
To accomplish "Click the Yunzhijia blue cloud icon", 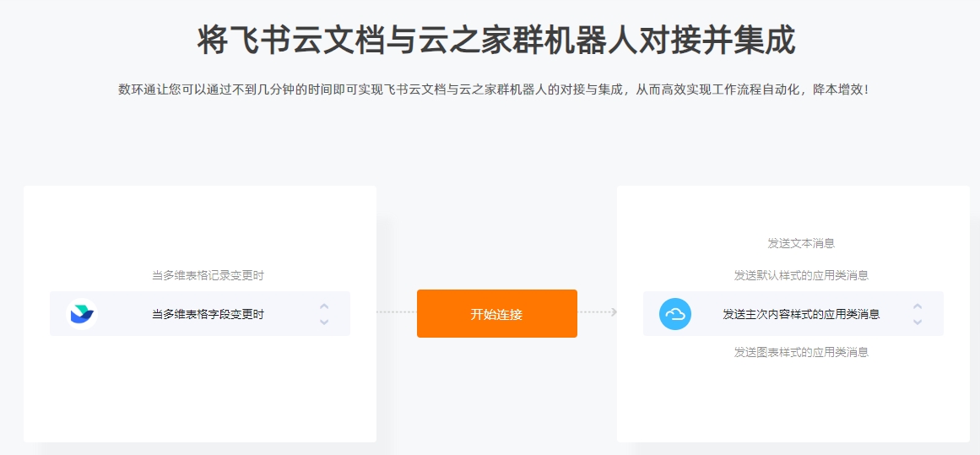I will (675, 314).
